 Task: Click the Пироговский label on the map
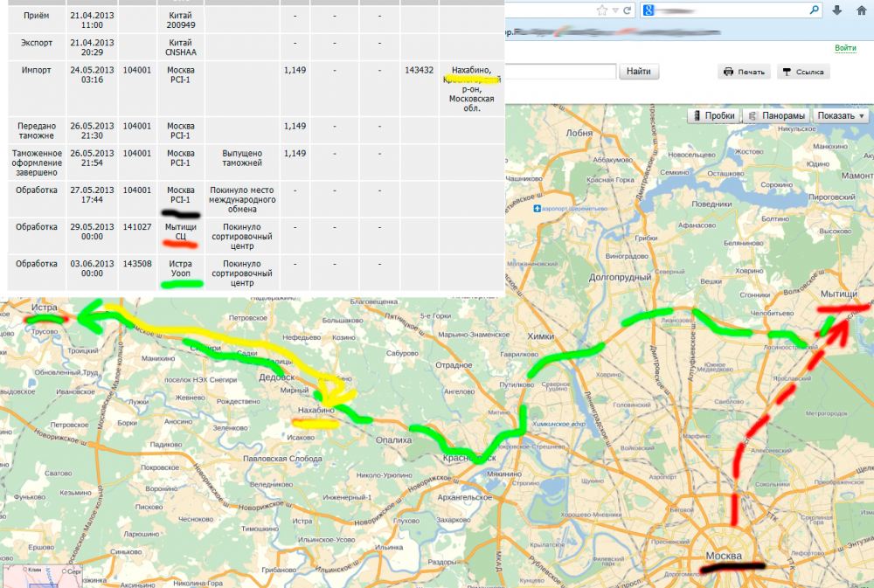[832, 197]
